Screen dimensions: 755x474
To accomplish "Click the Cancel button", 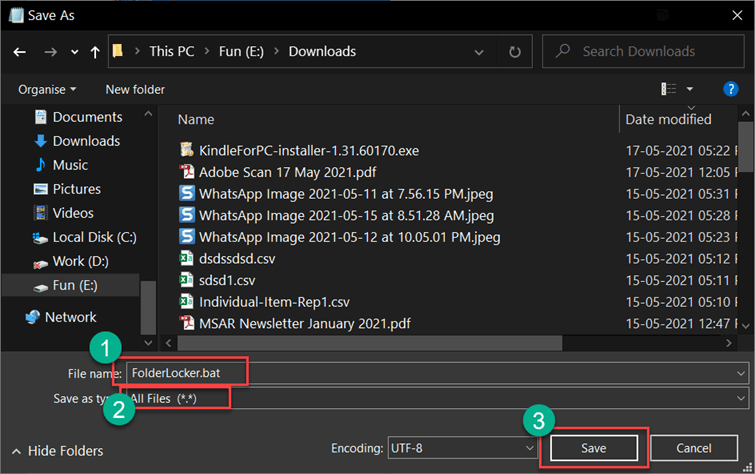I will pos(693,447).
